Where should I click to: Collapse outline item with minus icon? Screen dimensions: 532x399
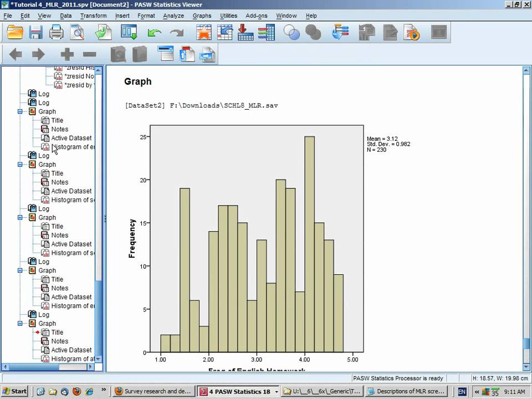coord(90,54)
